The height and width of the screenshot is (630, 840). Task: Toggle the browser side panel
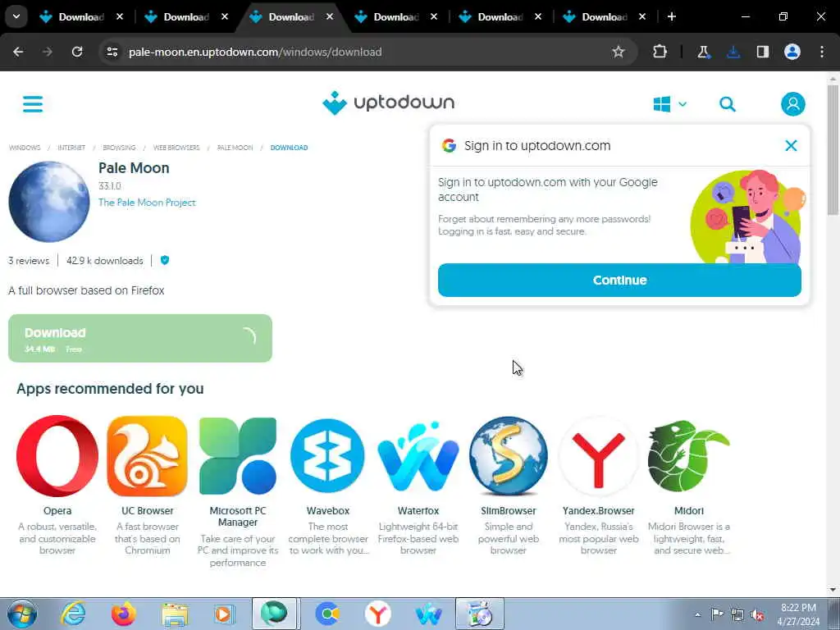(x=763, y=52)
